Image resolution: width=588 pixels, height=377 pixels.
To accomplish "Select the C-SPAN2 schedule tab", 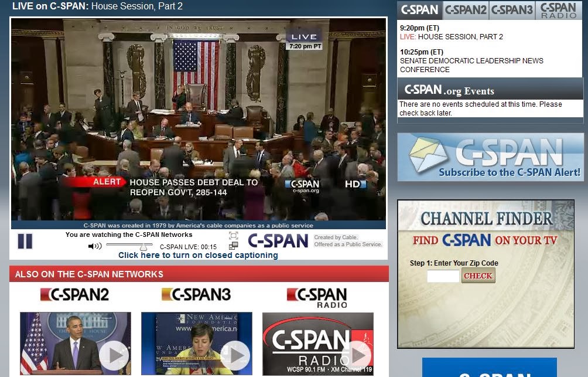I will [466, 10].
